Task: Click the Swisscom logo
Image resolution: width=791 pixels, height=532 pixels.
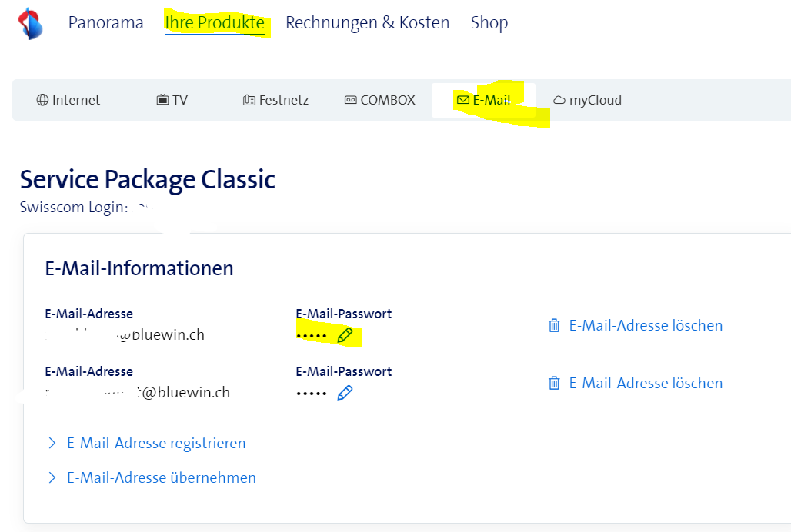Action: click(x=31, y=23)
